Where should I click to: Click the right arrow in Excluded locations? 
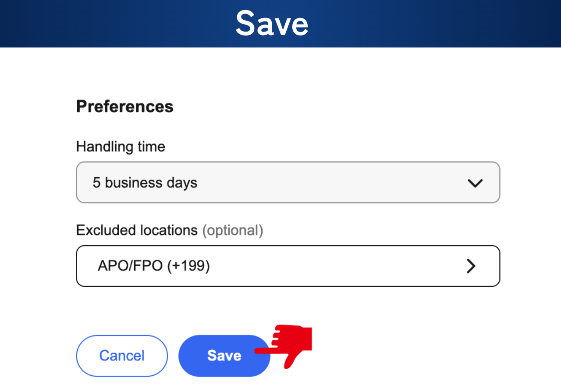point(471,266)
